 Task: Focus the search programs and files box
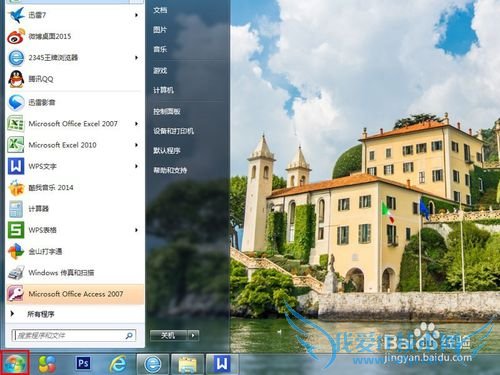coord(74,336)
